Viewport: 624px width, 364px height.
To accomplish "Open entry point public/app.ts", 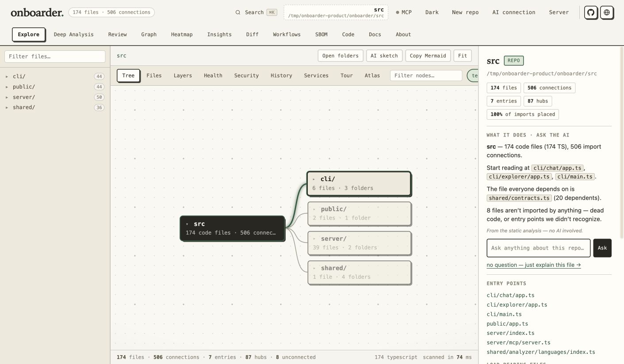I will click(x=507, y=324).
